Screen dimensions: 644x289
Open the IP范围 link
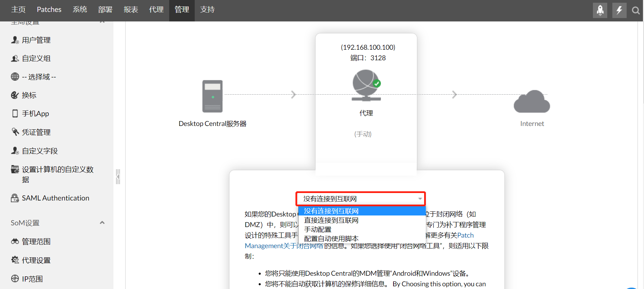tap(32, 279)
